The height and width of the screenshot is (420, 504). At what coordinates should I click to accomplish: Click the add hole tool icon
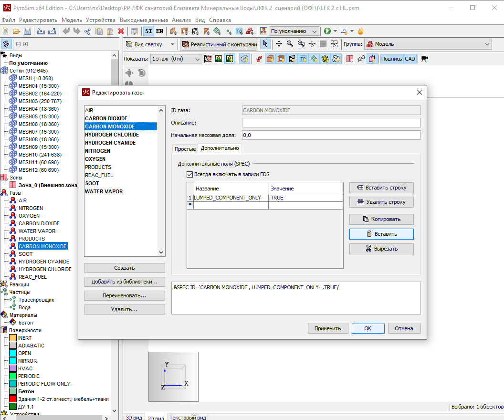[x=185, y=31]
